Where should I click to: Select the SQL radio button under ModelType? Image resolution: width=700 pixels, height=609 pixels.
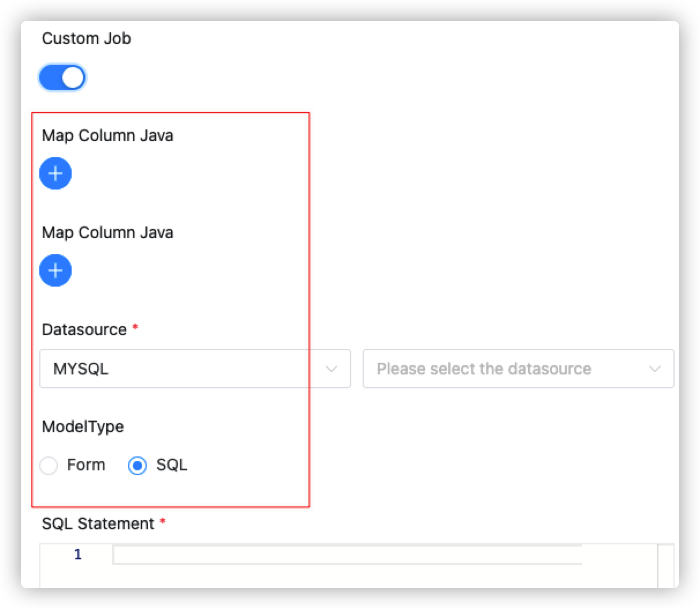137,465
